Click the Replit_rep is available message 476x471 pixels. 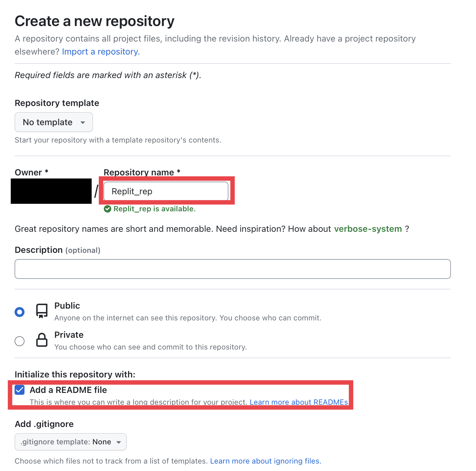154,209
